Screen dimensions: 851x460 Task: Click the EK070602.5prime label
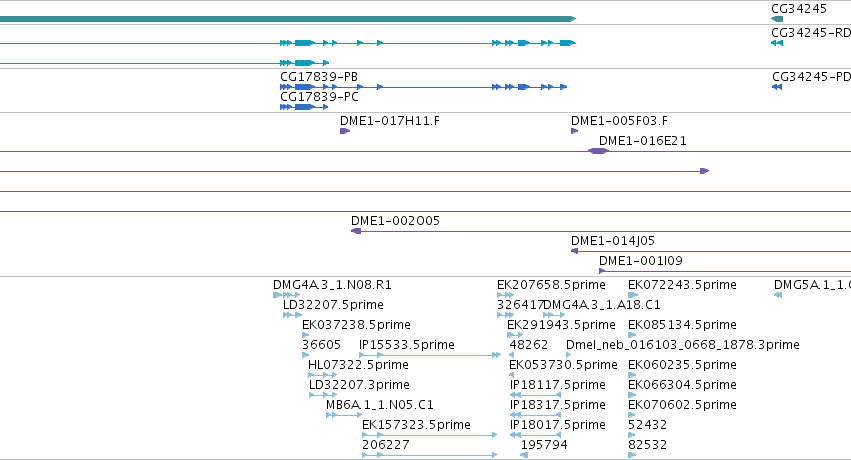(x=682, y=405)
